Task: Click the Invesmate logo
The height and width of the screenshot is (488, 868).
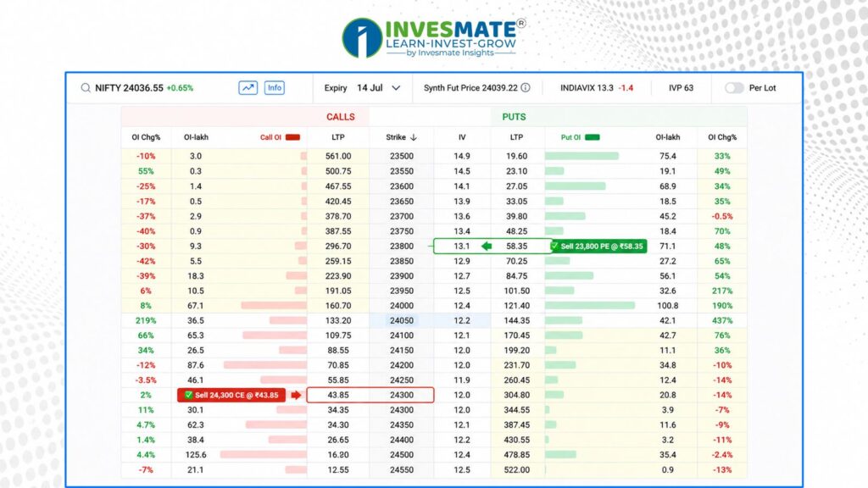Action: point(433,37)
